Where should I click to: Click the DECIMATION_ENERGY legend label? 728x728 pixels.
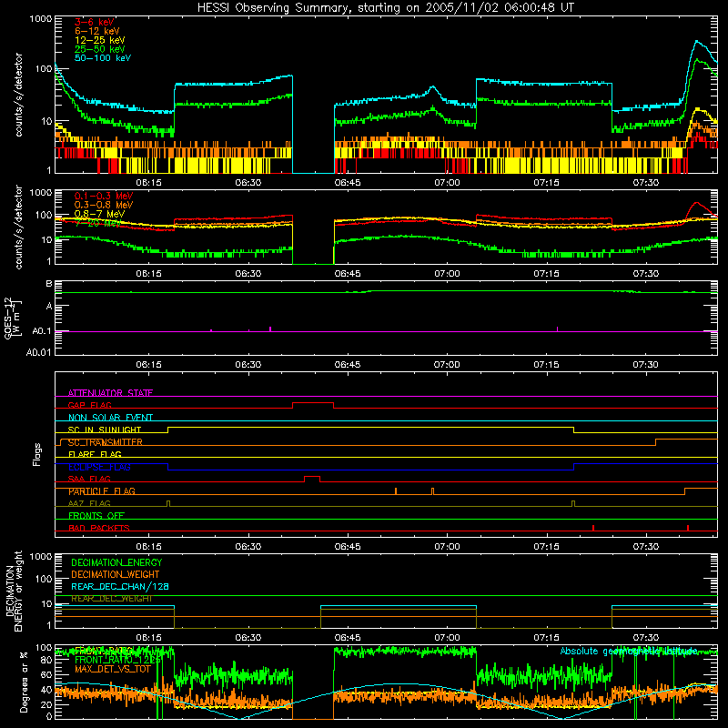click(x=116, y=562)
